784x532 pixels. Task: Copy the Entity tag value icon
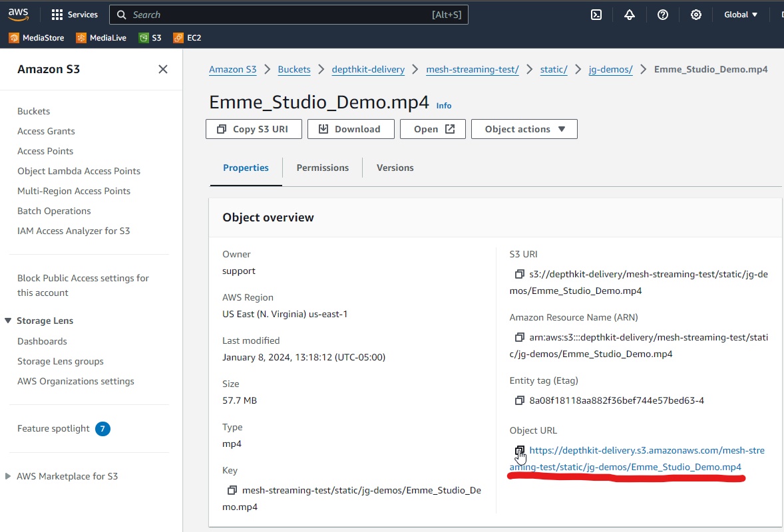pos(520,400)
